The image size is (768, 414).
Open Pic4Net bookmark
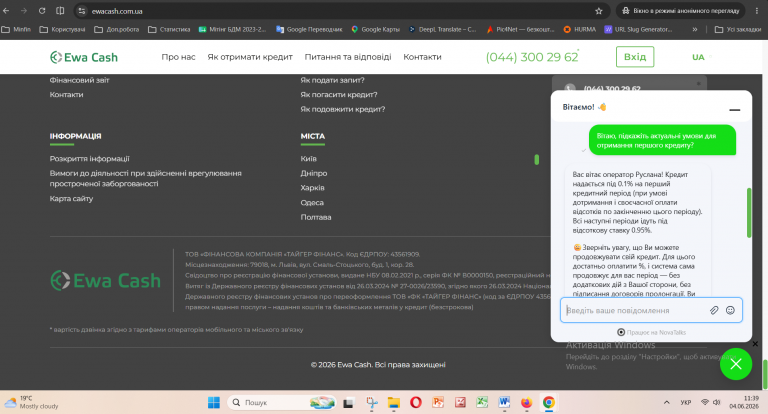tap(520, 29)
